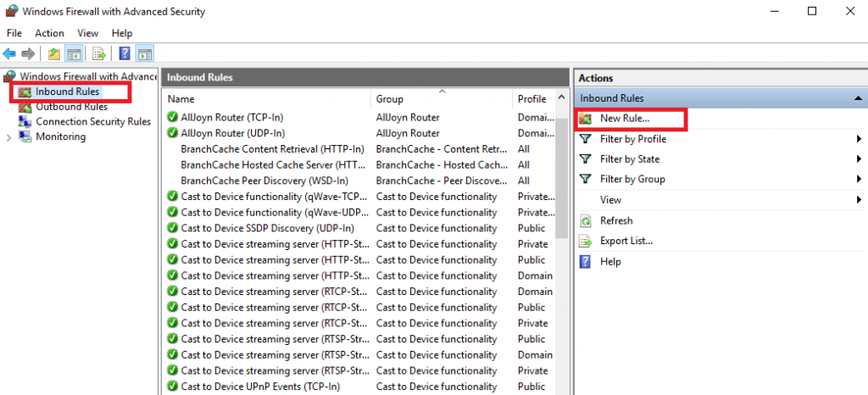Click the Up one level folder icon
This screenshot has width=868, height=395.
(x=53, y=53)
